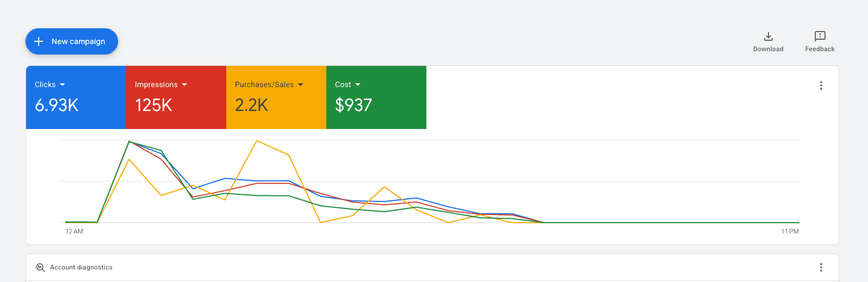This screenshot has height=282, width=868.
Task: Select the yellow 2.2K purchases value
Action: pyautogui.click(x=251, y=105)
